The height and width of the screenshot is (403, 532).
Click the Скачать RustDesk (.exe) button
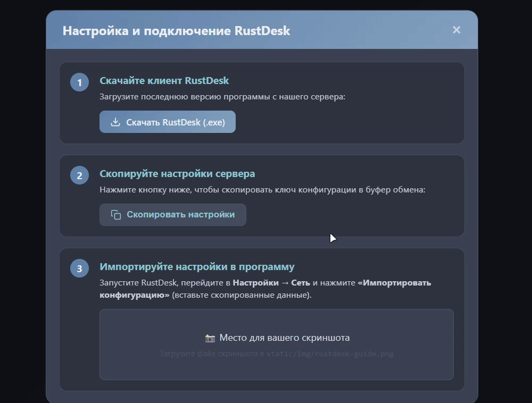point(167,122)
